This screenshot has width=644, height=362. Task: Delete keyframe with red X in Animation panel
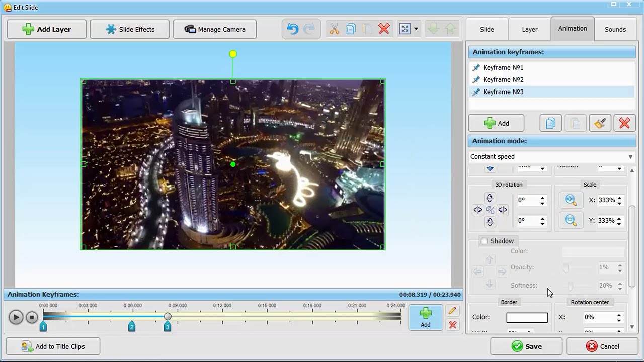coord(624,123)
